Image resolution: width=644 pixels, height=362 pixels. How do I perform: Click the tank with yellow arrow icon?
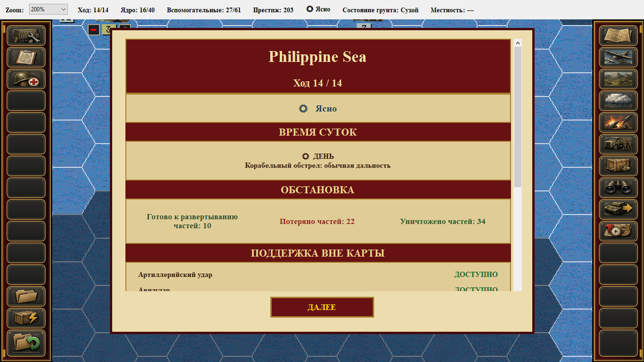coord(618,209)
